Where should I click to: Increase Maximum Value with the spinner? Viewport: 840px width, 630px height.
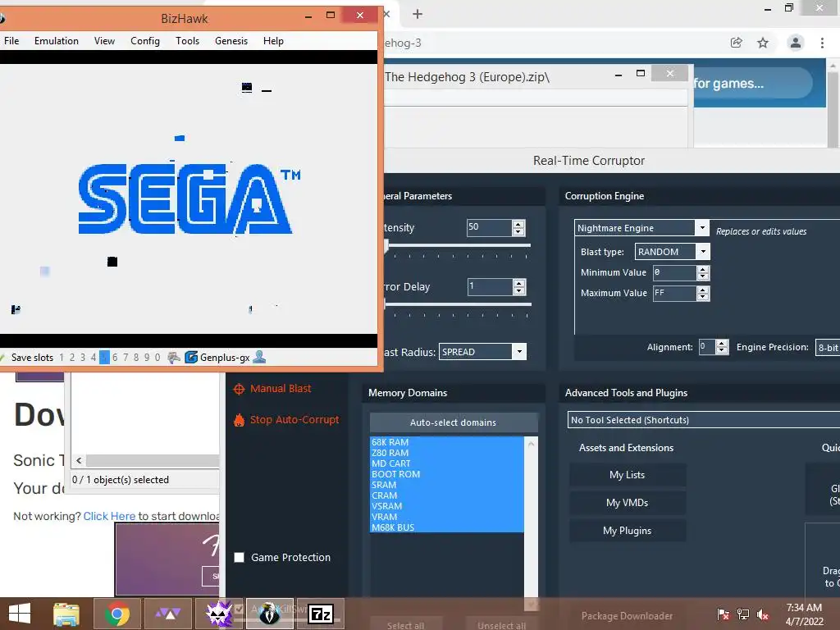(x=703, y=290)
